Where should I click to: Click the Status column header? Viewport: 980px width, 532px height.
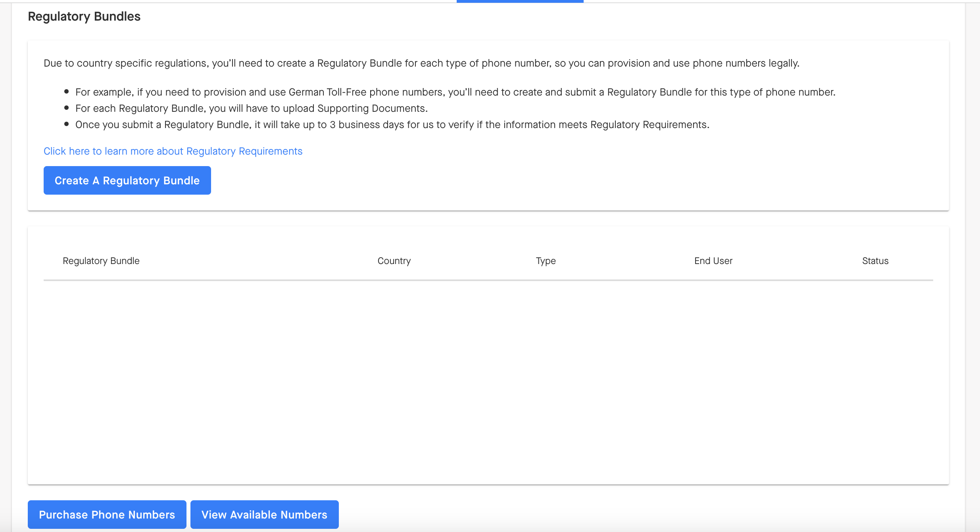(875, 261)
